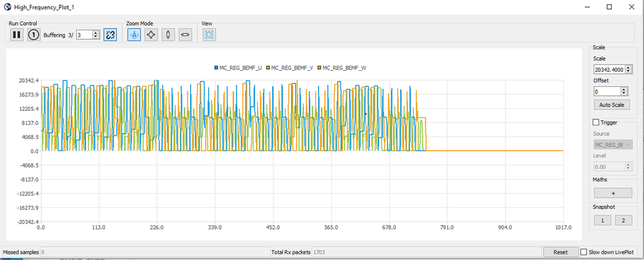This screenshot has width=644, height=260.
Task: Pause the live plot acquisition
Action: [17, 35]
